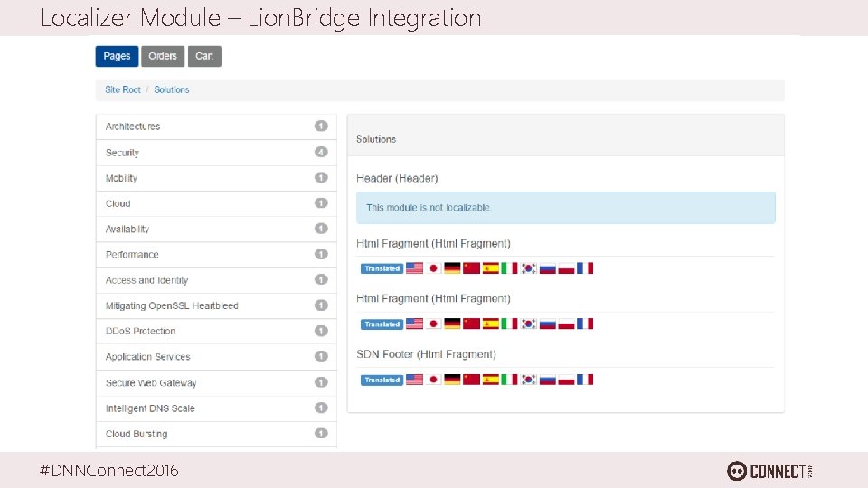This screenshot has width=868, height=488.
Task: Select Secure Web Gateway in the list
Action: tap(216, 383)
